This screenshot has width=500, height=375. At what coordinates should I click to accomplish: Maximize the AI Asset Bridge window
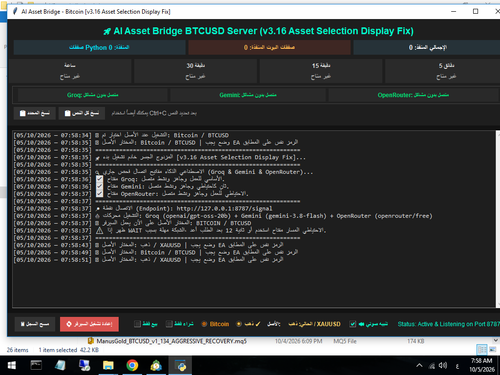(476, 11)
